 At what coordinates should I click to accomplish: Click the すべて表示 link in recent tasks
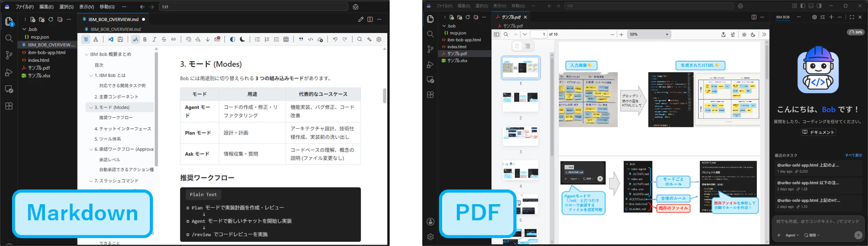tap(853, 155)
